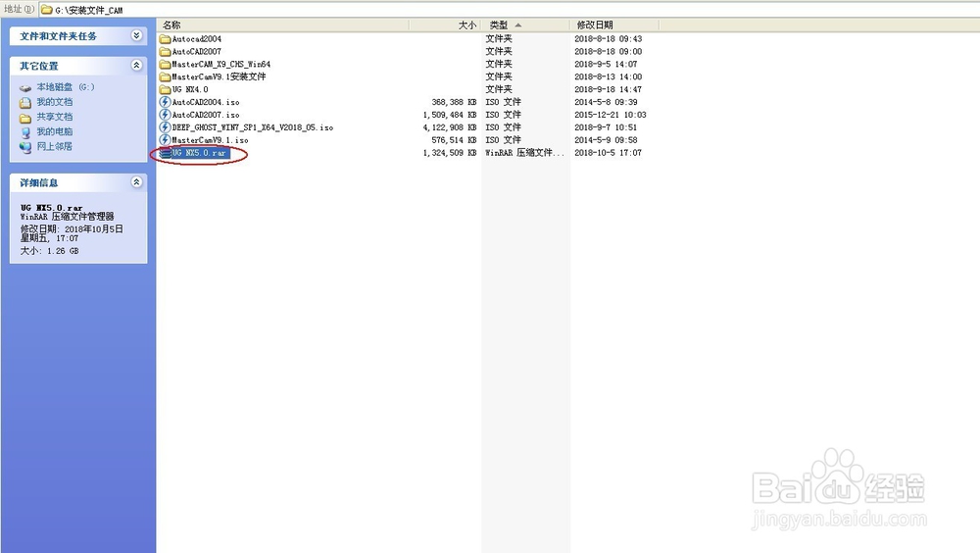The width and height of the screenshot is (980, 553).
Task: Click the UG NX4.0 folder icon
Action: point(165,89)
